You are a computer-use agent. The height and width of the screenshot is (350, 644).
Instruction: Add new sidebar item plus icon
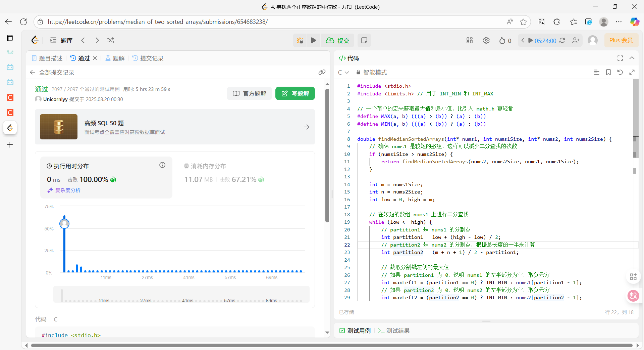pos(10,145)
